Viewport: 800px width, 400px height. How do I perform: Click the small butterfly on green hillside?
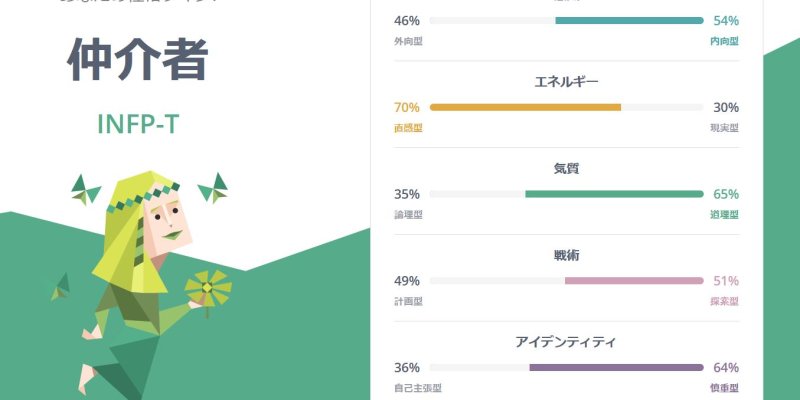pyautogui.click(x=61, y=286)
